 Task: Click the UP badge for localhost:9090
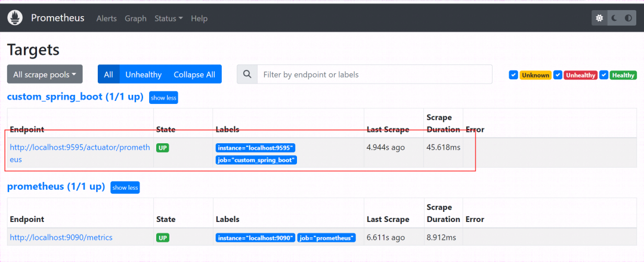[x=163, y=238]
